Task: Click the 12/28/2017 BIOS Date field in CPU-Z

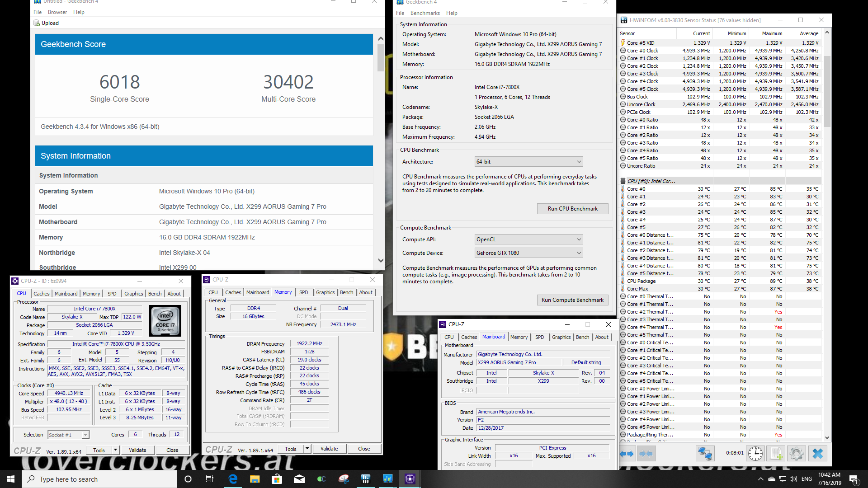Action: coord(543,428)
